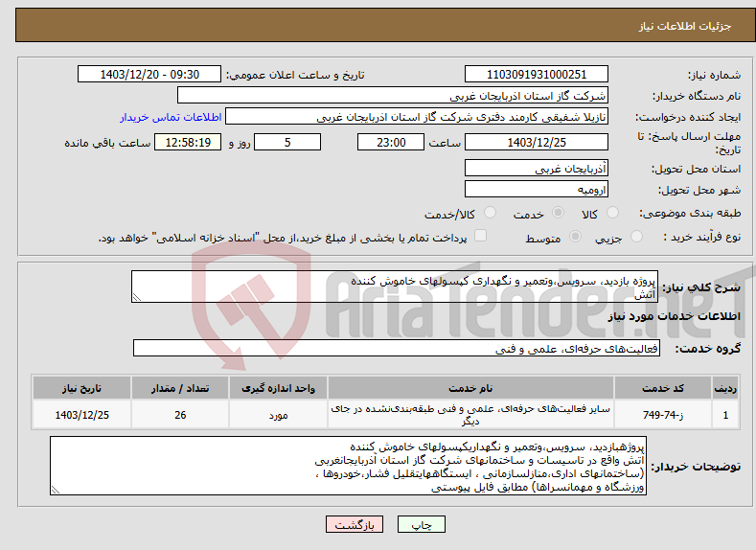Image resolution: width=756 pixels, height=550 pixels.
Task: Click the unit cell مورد
Action: click(278, 415)
